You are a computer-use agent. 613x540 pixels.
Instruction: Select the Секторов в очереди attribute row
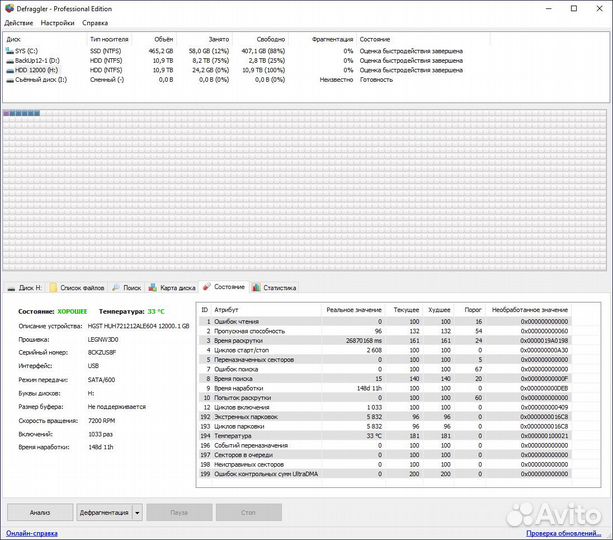pos(385,455)
